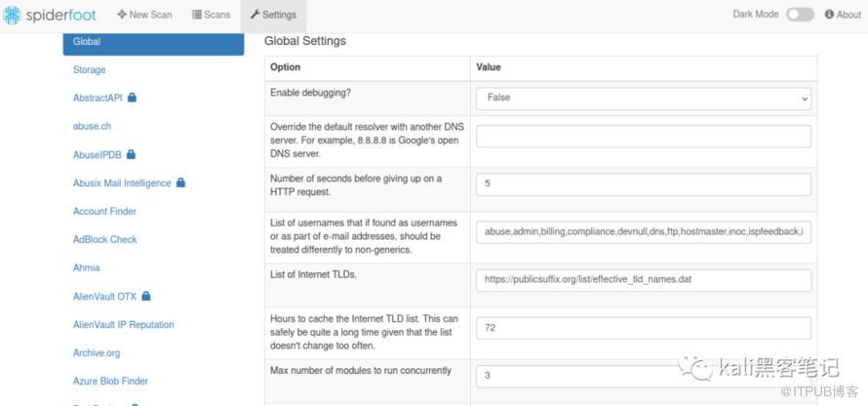Click the SpiderFoot logo icon
Image resolution: width=868 pixels, height=406 pixels.
[12, 15]
